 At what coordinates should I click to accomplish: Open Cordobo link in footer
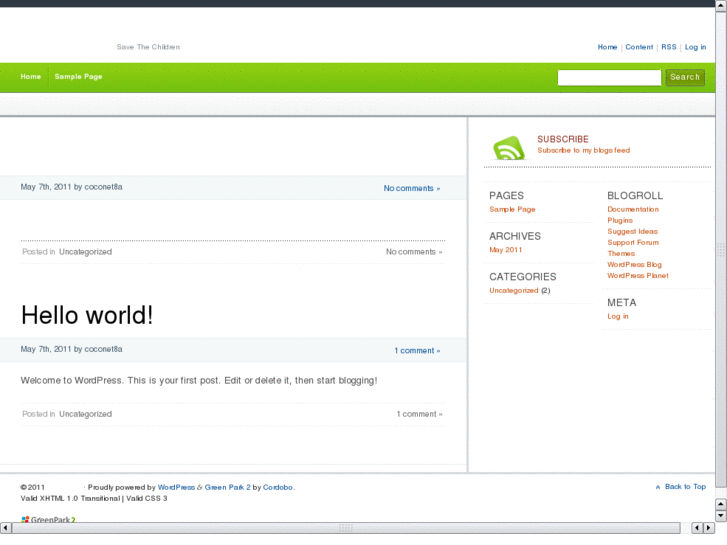coord(278,487)
